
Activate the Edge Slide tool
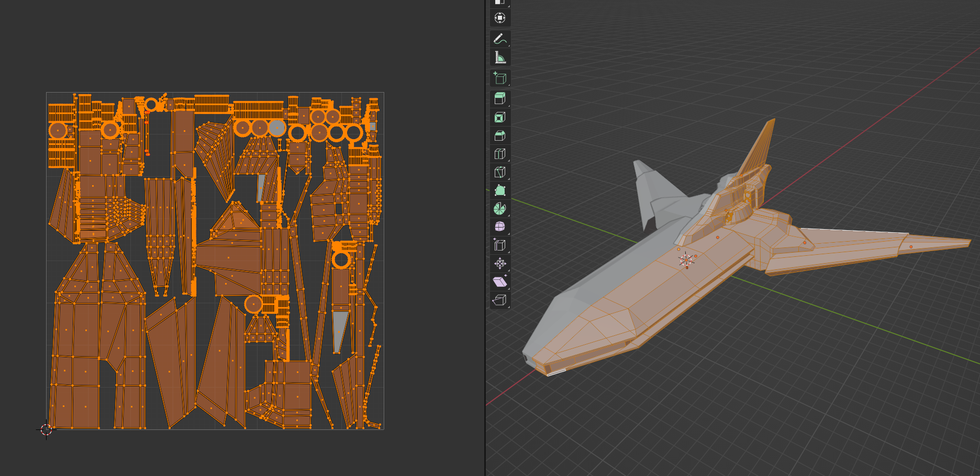coord(500,245)
